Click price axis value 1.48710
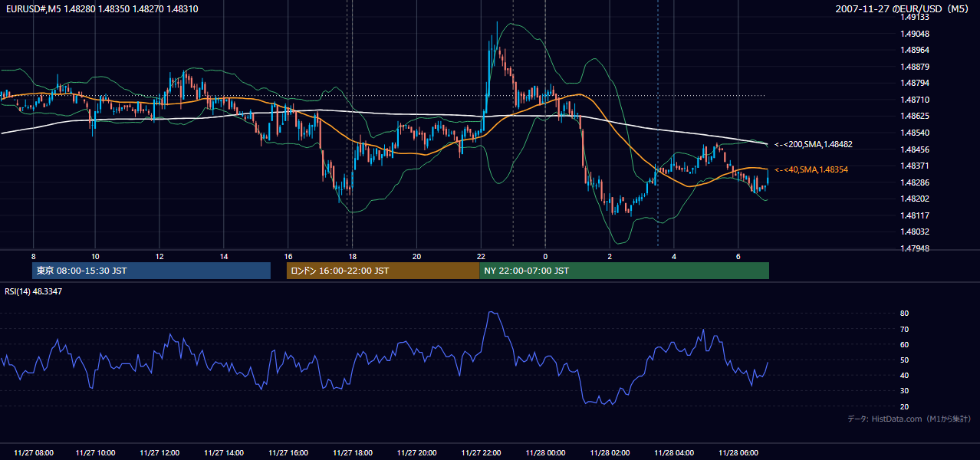Viewport: 980px width, 460px height. (x=916, y=100)
